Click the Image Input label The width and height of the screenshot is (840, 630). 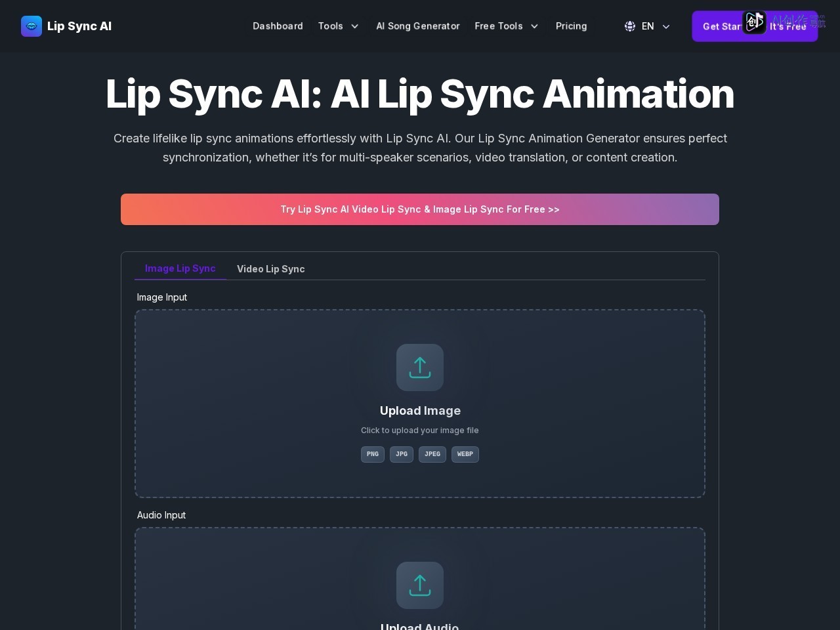(162, 297)
